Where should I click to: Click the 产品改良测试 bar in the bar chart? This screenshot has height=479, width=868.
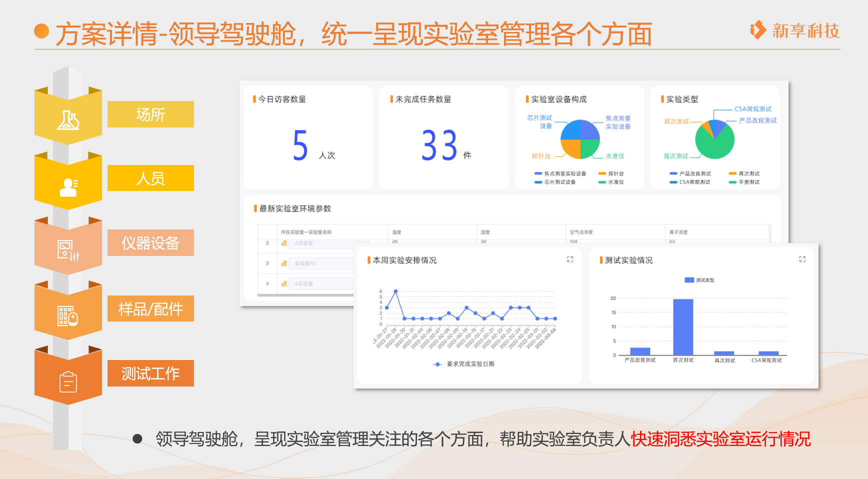tap(640, 351)
